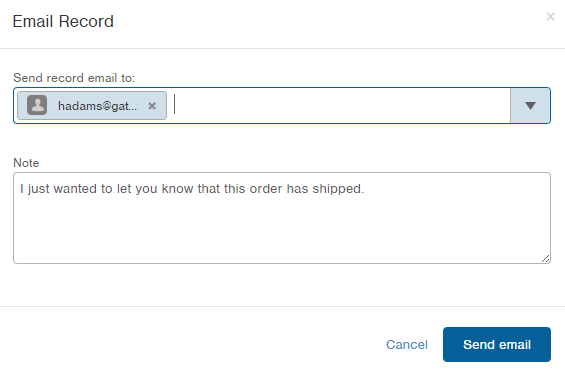
Task: Click the blinking text cursor beside recipient chip
Action: point(174,104)
